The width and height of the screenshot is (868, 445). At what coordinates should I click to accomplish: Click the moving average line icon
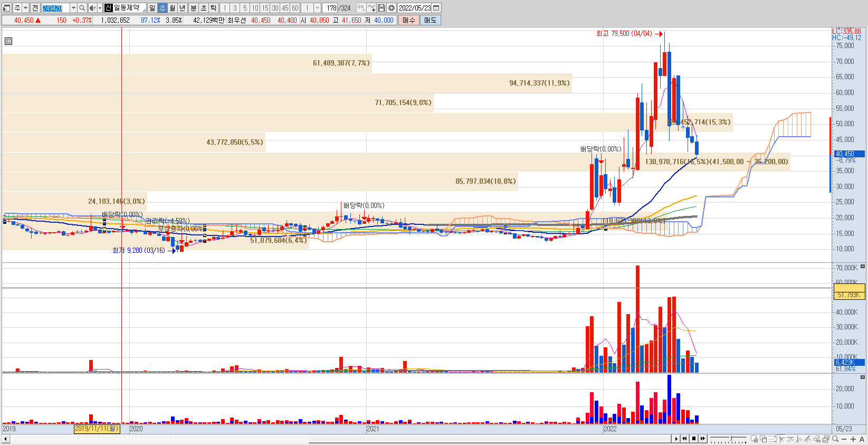790,439
